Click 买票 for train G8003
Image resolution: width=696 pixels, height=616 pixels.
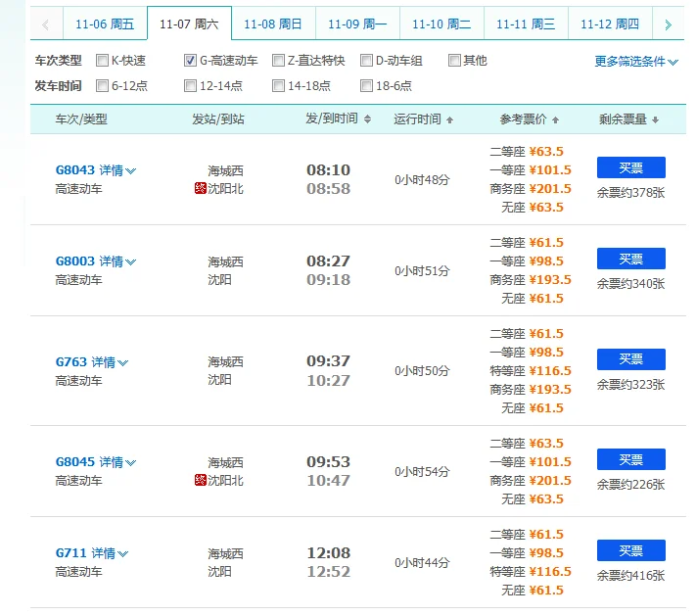pyautogui.click(x=630, y=259)
